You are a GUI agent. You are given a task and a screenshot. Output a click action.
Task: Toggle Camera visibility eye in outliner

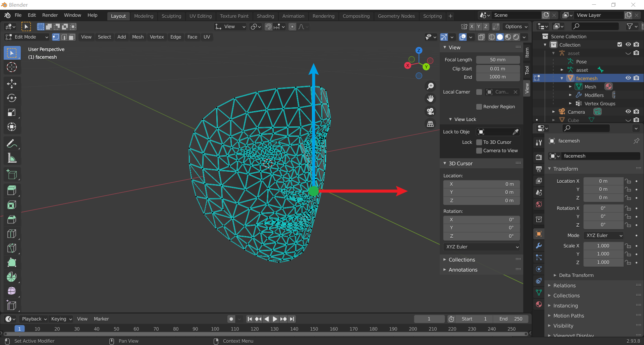(628, 112)
